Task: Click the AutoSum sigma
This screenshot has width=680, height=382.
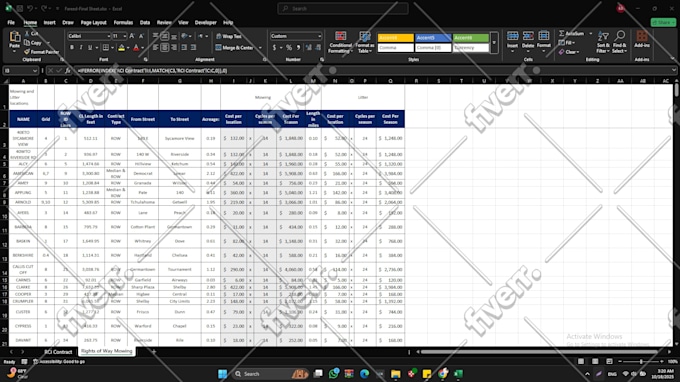Action: tap(562, 33)
